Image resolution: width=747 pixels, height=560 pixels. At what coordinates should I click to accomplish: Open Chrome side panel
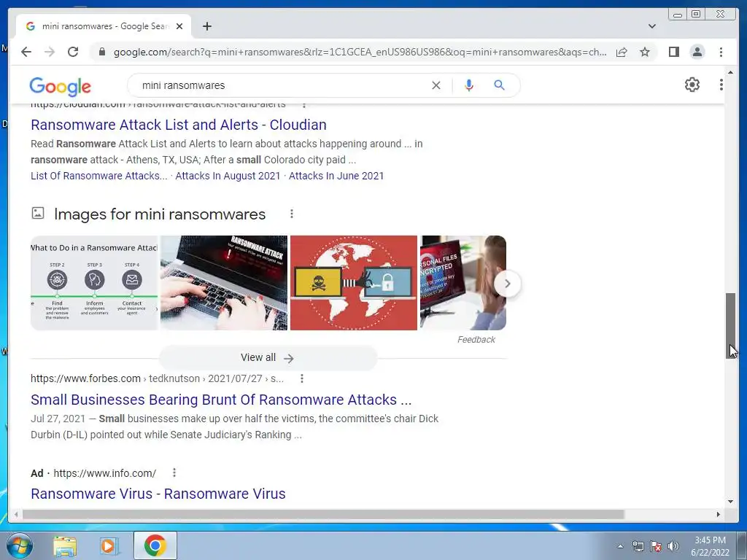(x=673, y=52)
